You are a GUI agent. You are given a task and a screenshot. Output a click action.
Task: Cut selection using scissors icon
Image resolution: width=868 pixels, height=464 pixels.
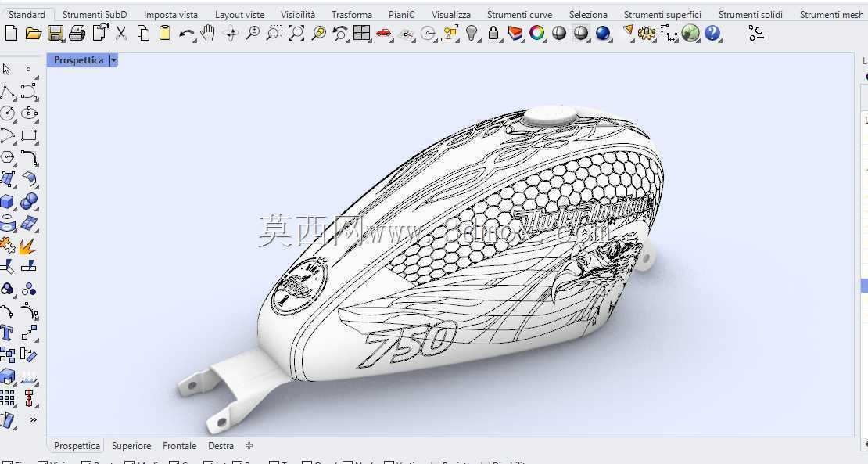pyautogui.click(x=121, y=34)
